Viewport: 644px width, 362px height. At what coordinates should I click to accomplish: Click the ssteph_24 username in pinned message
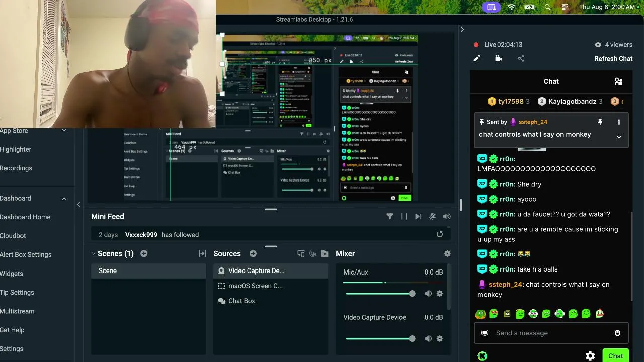[533, 122]
